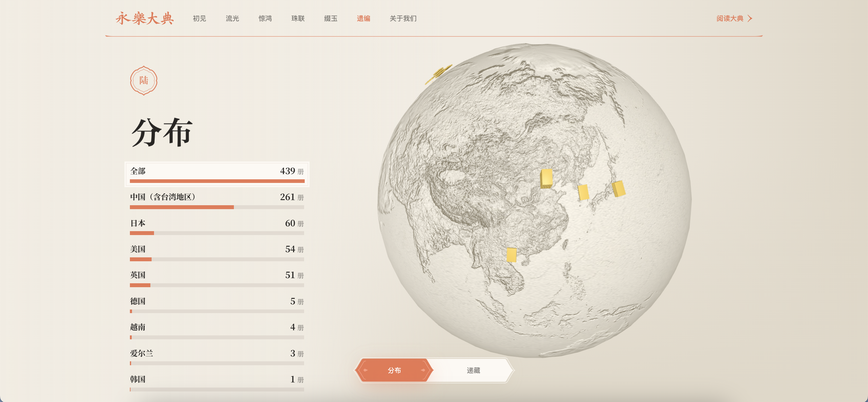Image resolution: width=868 pixels, height=402 pixels.
Task: Select the 全部 439册 row
Action: (217, 174)
